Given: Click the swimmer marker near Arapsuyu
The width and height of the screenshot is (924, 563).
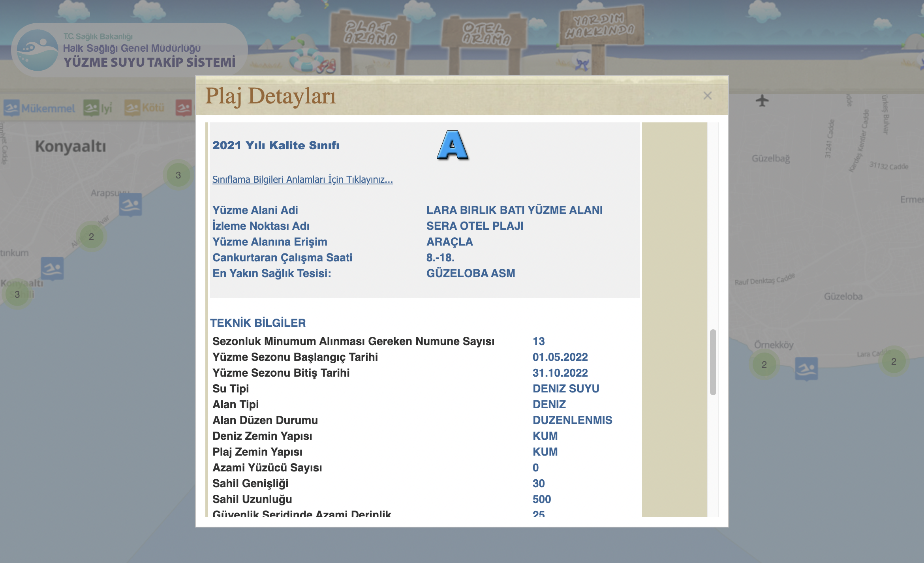Looking at the screenshot, I should coord(131,205).
